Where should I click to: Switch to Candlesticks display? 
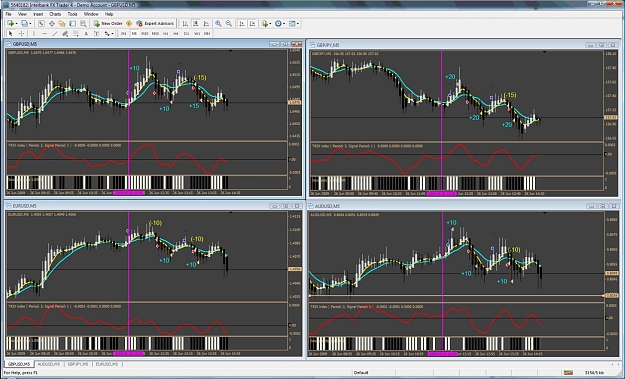(x=195, y=24)
